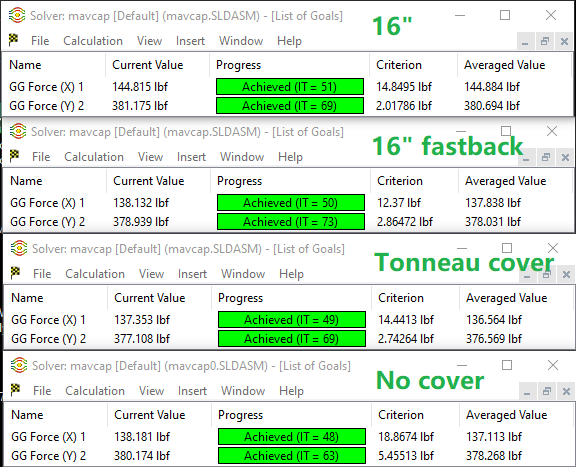The image size is (576, 467).
Task: Open Help menu in 16" solver window
Action: [x=289, y=41]
